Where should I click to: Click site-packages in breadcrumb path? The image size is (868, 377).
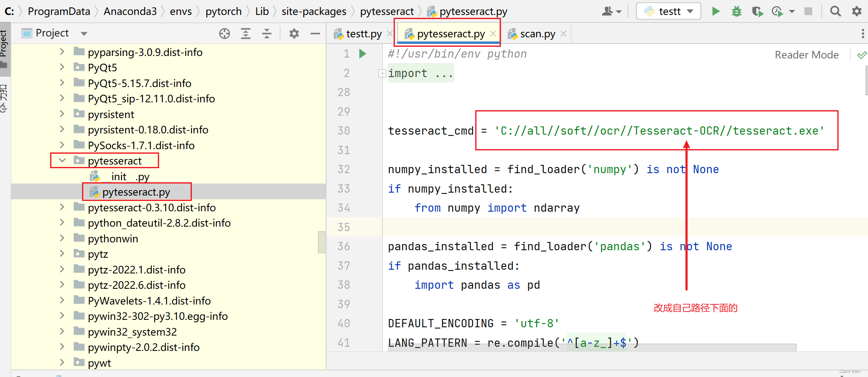coord(314,11)
